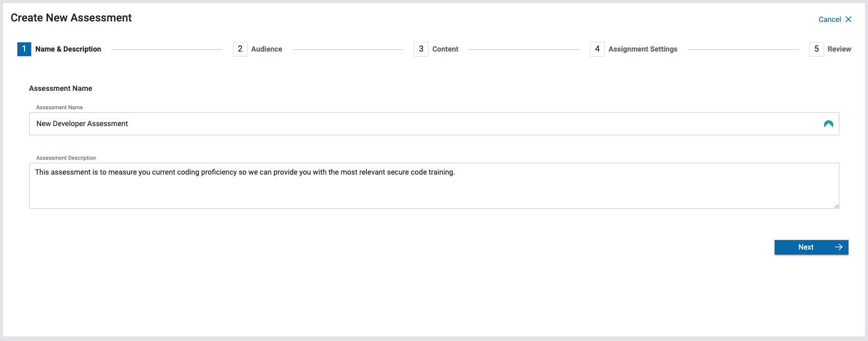This screenshot has width=868, height=341.
Task: Click the Cancel link
Action: 829,19
